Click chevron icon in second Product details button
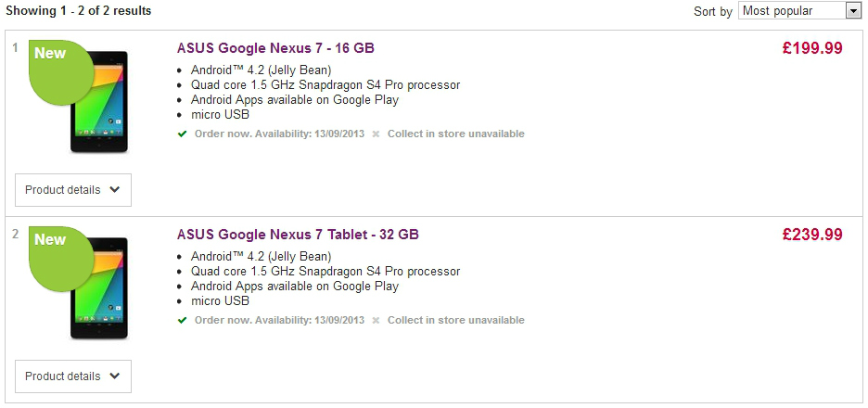 tap(115, 376)
